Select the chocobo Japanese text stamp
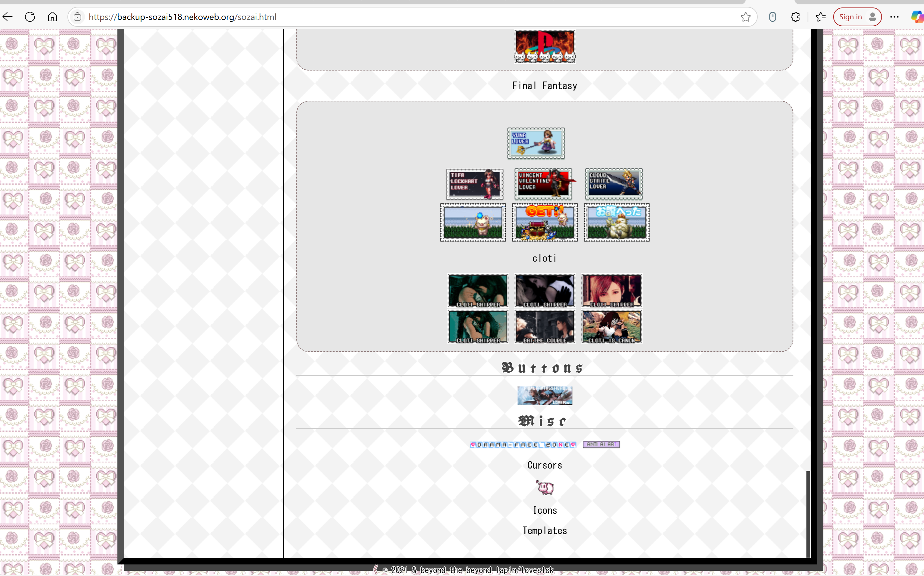 pyautogui.click(x=616, y=222)
